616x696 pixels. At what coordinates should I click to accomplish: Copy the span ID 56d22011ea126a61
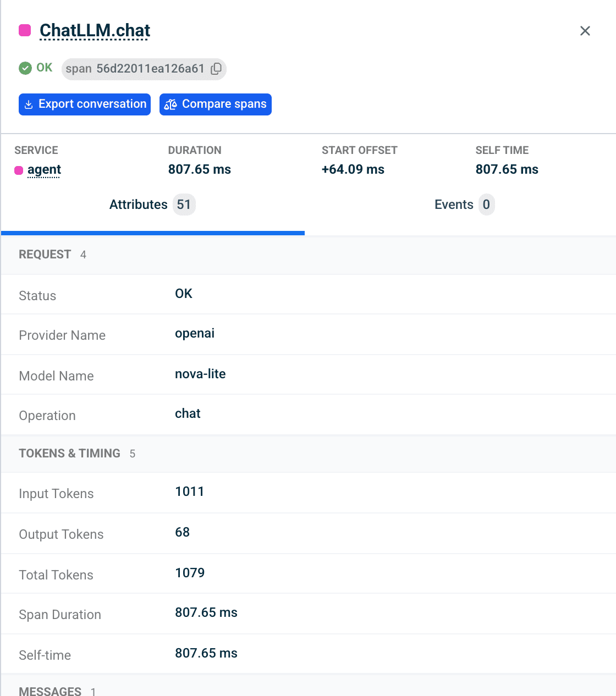217,69
